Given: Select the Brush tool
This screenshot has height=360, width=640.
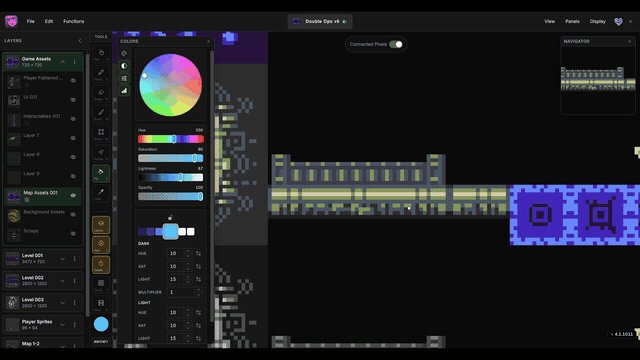Looking at the screenshot, I should click(101, 113).
